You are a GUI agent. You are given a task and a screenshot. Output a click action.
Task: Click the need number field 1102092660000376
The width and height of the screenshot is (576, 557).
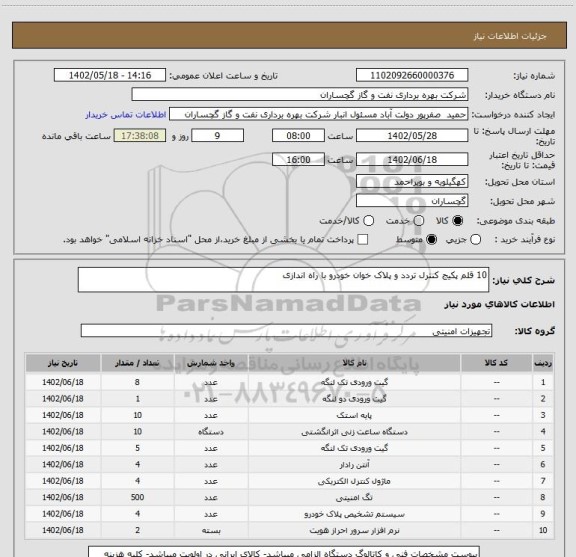(412, 75)
